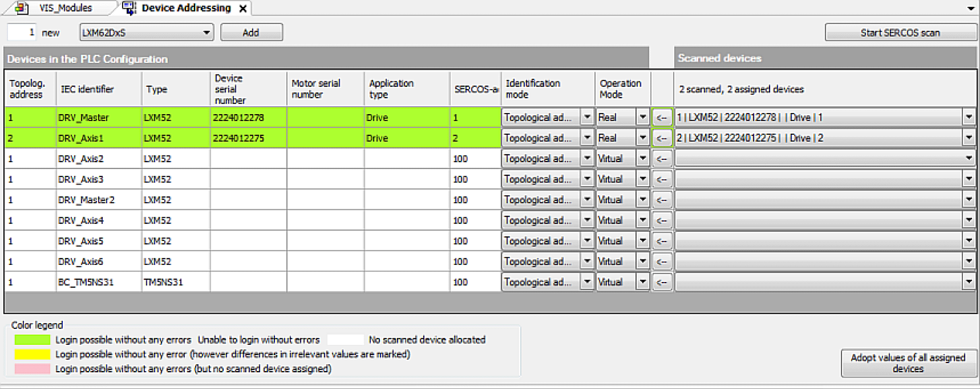Open the tab list arrow at top right

(x=971, y=8)
